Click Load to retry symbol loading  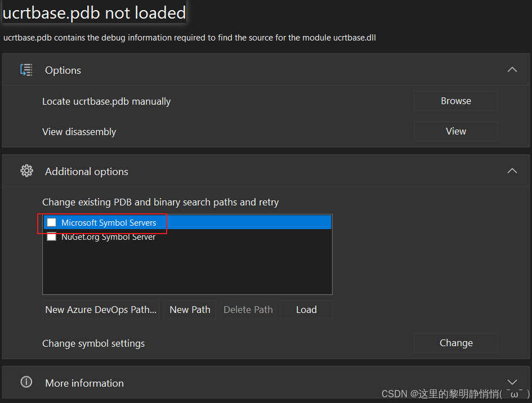pos(306,309)
